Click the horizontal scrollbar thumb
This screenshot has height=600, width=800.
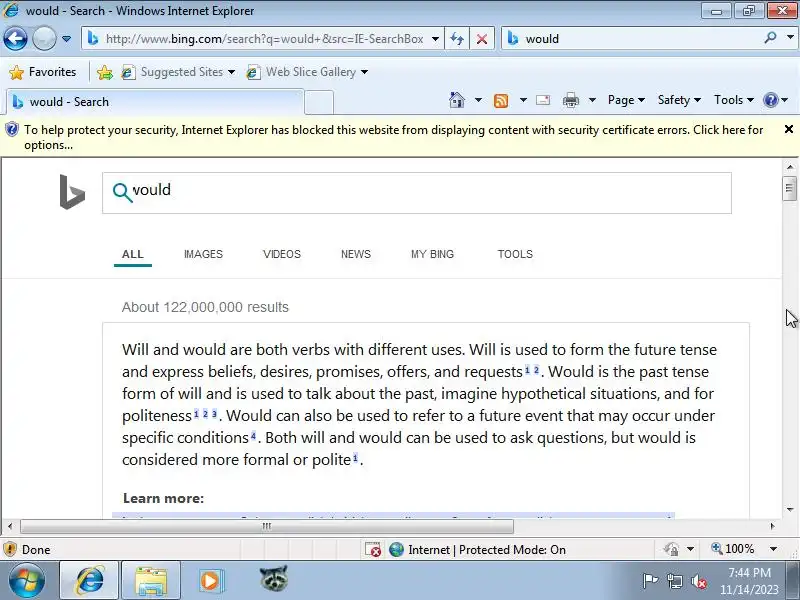[x=267, y=526]
